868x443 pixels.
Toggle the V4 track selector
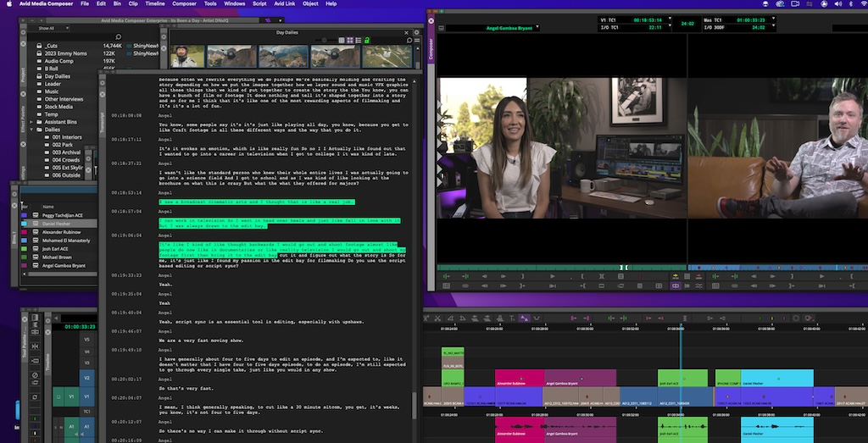tap(87, 352)
